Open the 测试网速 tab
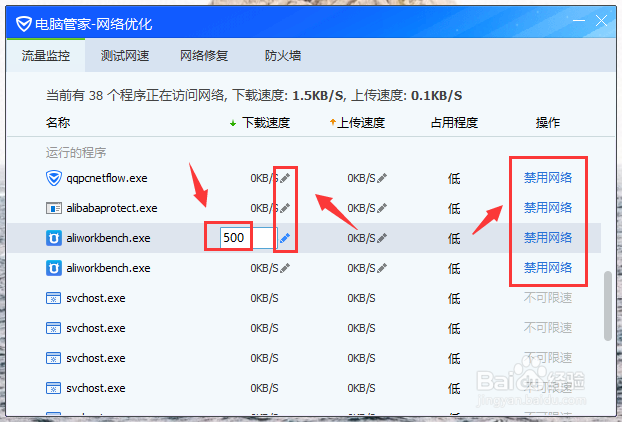The width and height of the screenshot is (622, 422). 125,56
